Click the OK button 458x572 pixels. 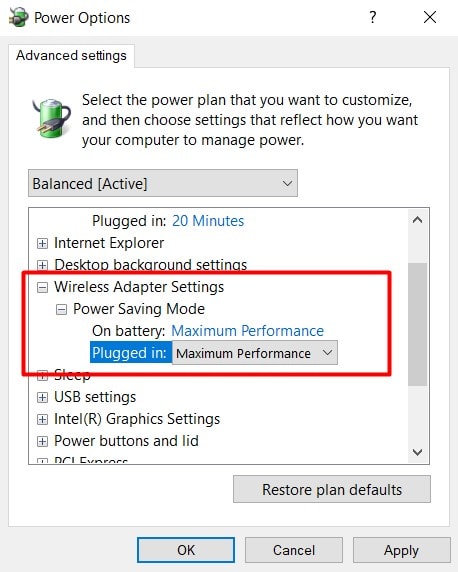(x=186, y=550)
